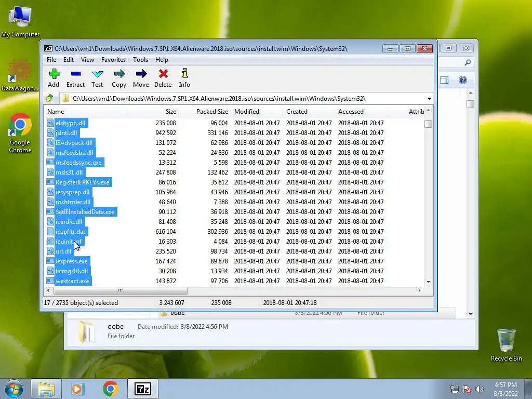Open the Edit menu
The height and width of the screenshot is (399, 532).
pos(69,60)
